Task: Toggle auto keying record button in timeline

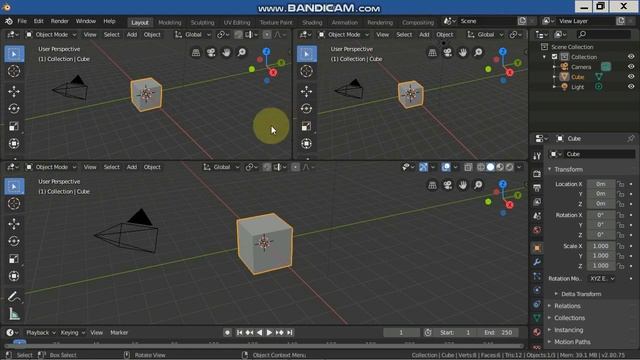Action: click(x=227, y=333)
